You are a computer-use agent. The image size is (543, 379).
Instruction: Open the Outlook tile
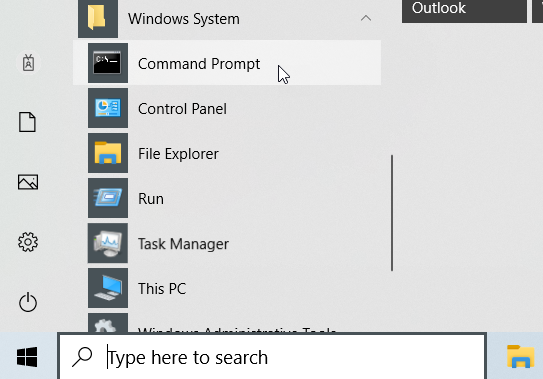click(464, 11)
